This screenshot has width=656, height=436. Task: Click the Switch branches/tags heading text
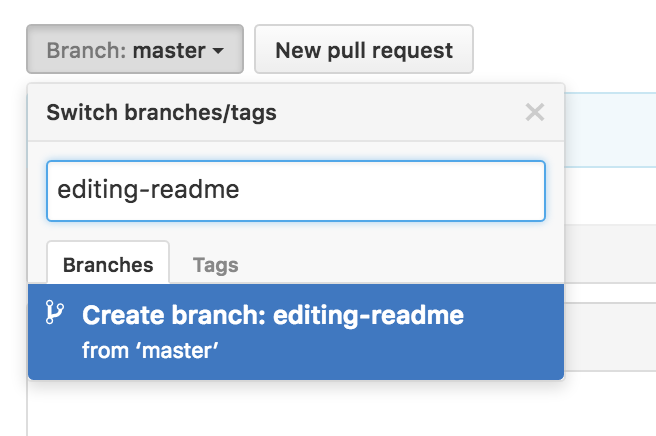(x=161, y=112)
